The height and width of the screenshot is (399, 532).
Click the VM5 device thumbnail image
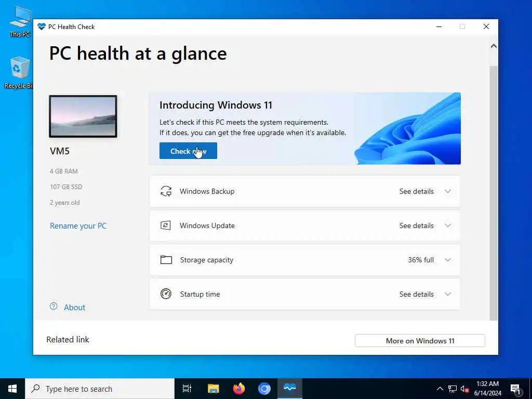click(83, 116)
